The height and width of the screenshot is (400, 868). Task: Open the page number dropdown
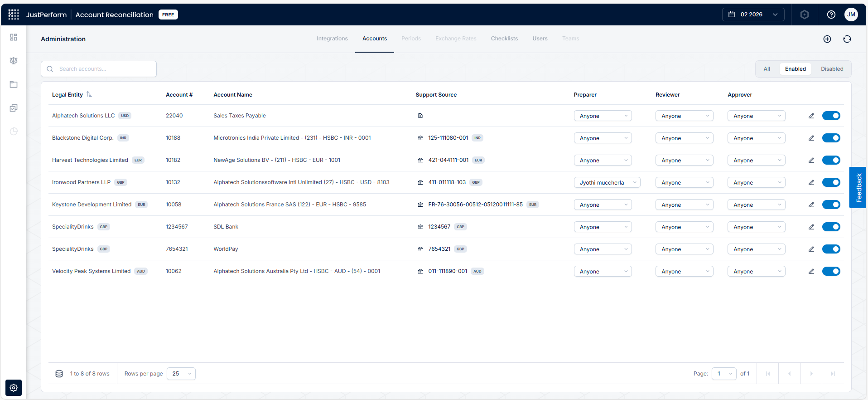(724, 374)
